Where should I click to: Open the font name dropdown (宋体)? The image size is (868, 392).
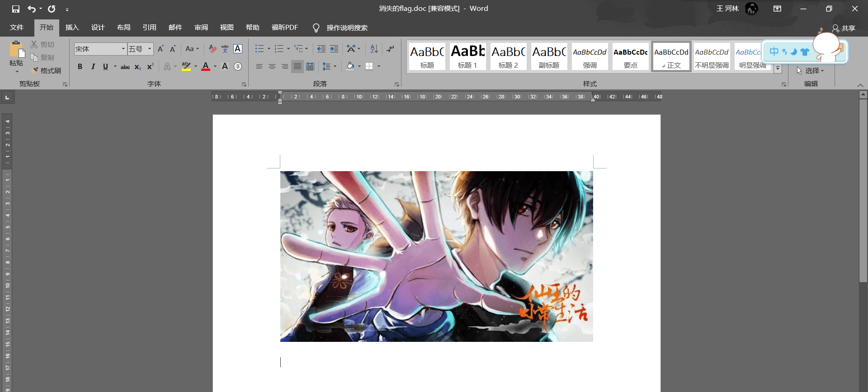[x=123, y=49]
